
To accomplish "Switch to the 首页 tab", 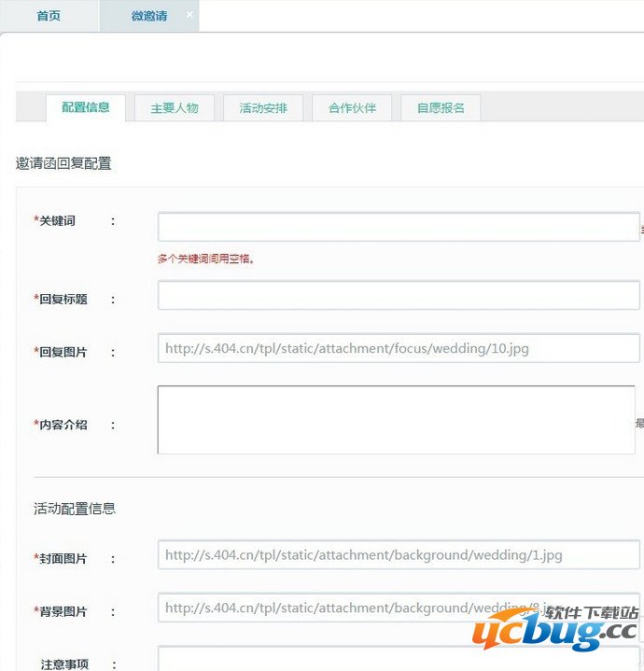I will [x=49, y=17].
